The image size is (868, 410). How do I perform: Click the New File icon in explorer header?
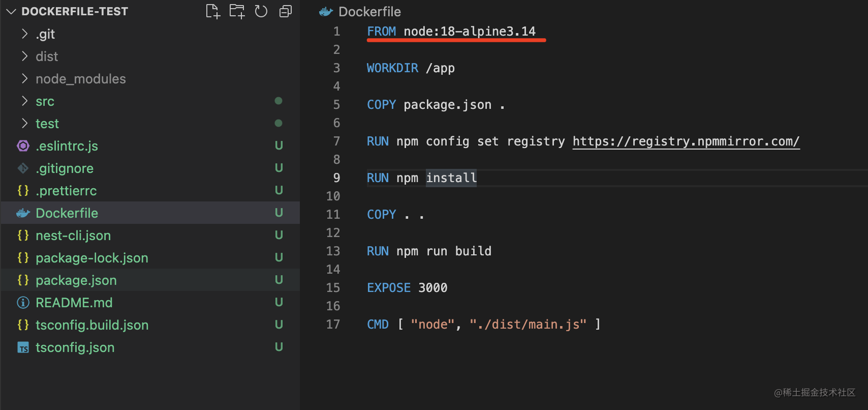coord(213,11)
